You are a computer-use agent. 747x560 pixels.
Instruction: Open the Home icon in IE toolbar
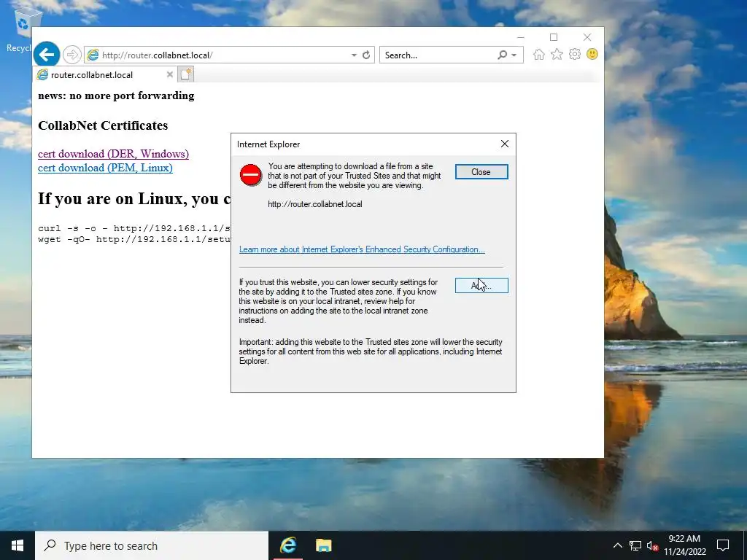point(539,54)
